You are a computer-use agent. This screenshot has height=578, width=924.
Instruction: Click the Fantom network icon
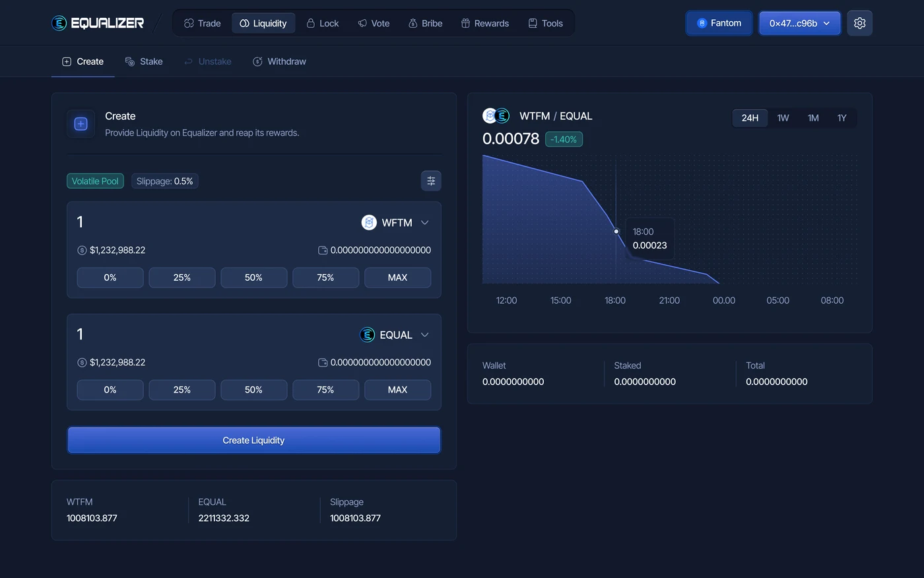click(702, 23)
